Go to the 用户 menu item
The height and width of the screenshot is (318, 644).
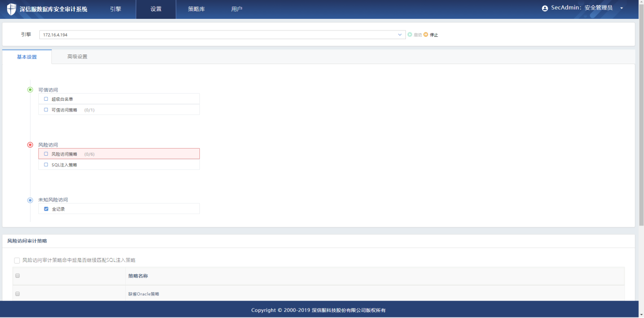(237, 9)
